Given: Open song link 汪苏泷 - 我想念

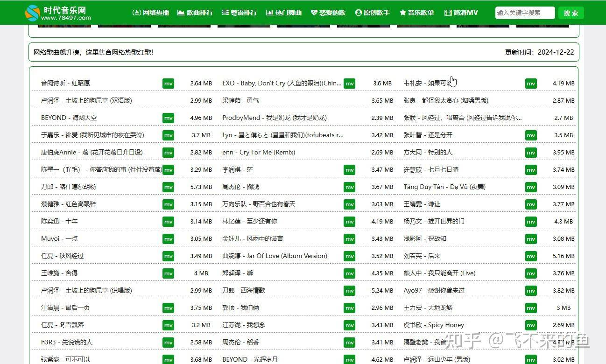Looking at the screenshot, I should pyautogui.click(x=243, y=325).
